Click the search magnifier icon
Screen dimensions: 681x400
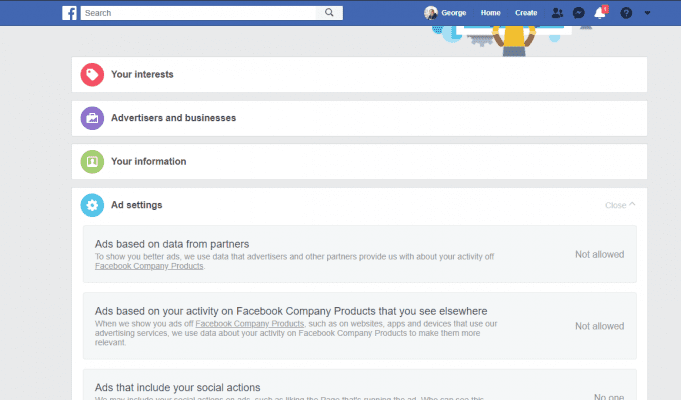(329, 13)
